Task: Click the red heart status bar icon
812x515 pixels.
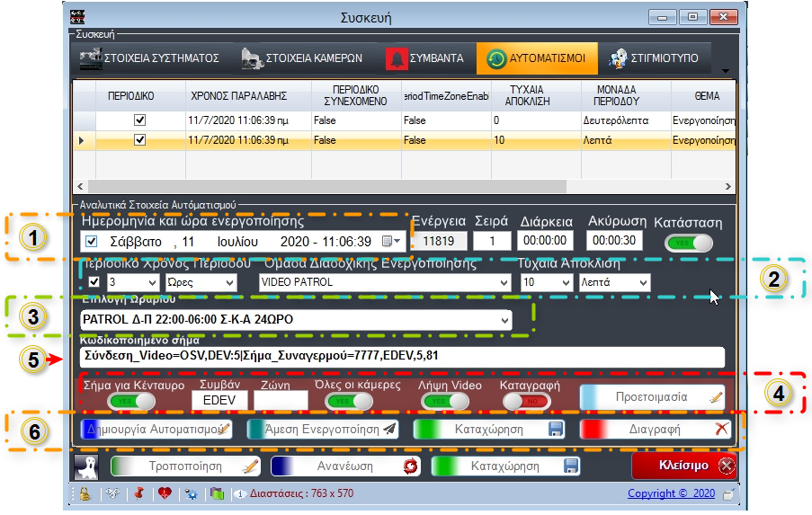Action: pyautogui.click(x=165, y=493)
